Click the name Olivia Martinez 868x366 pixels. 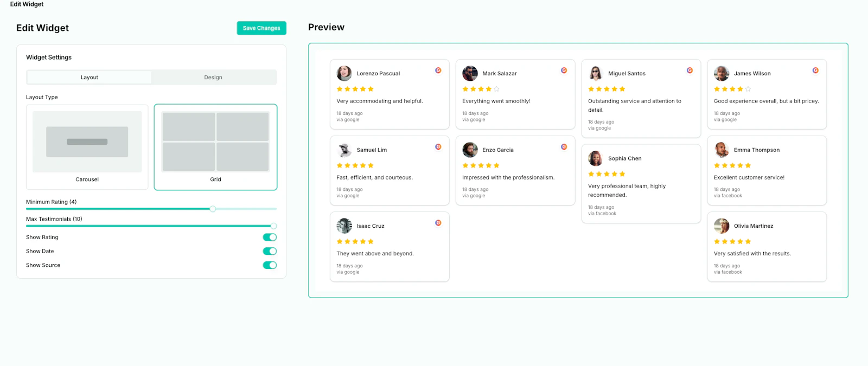754,226
